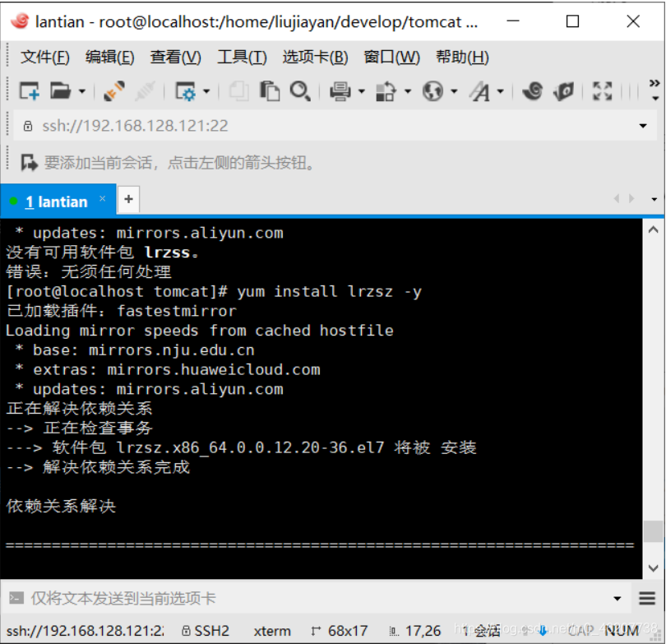Expand the globe encoding dropdown arrow

[454, 91]
